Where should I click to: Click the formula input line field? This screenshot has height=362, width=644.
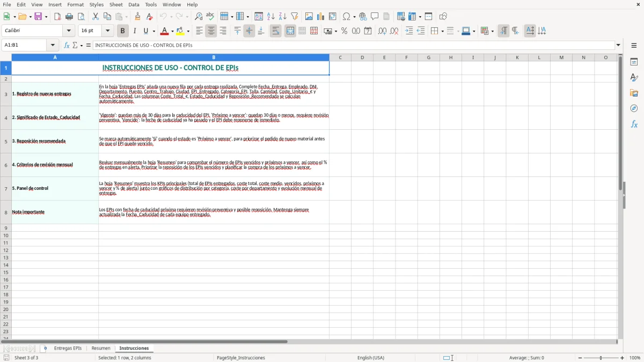coord(354,46)
